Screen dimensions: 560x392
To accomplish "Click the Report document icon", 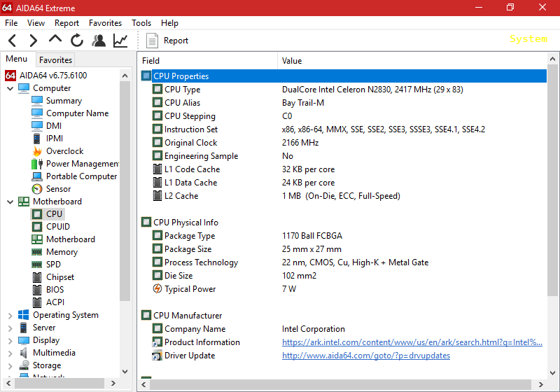I will 152,41.
